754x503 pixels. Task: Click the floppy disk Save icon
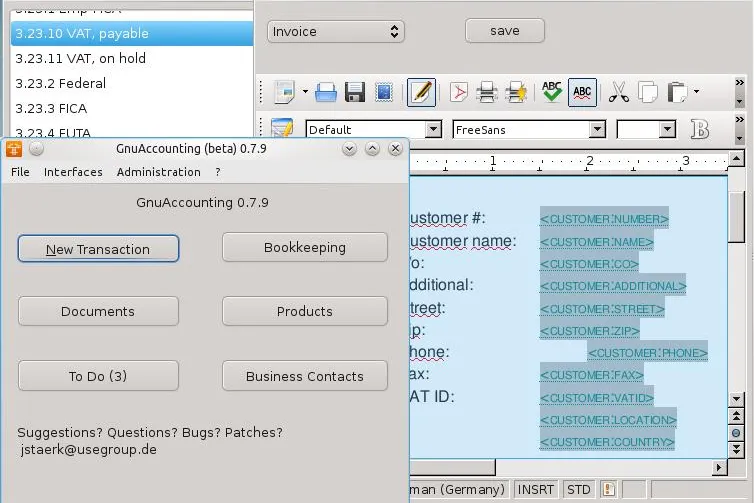pos(355,92)
